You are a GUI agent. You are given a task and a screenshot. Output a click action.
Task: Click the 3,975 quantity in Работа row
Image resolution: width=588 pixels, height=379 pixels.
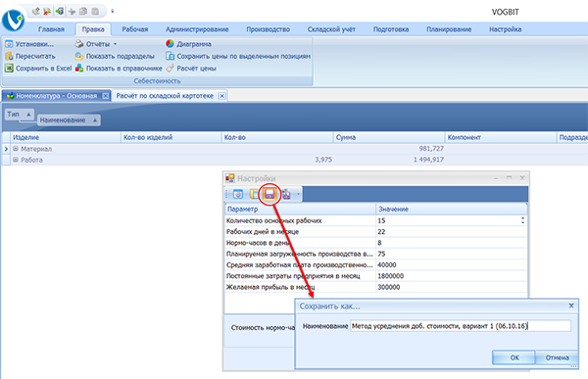click(323, 160)
